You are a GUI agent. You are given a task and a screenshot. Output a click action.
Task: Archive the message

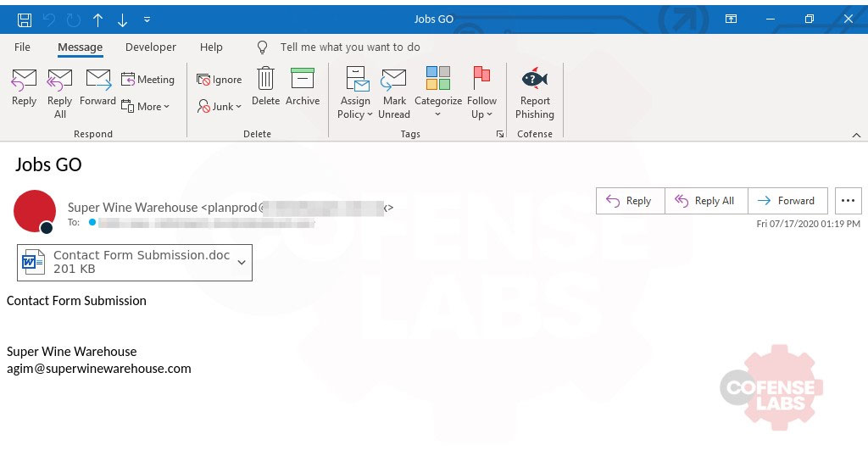[303, 87]
